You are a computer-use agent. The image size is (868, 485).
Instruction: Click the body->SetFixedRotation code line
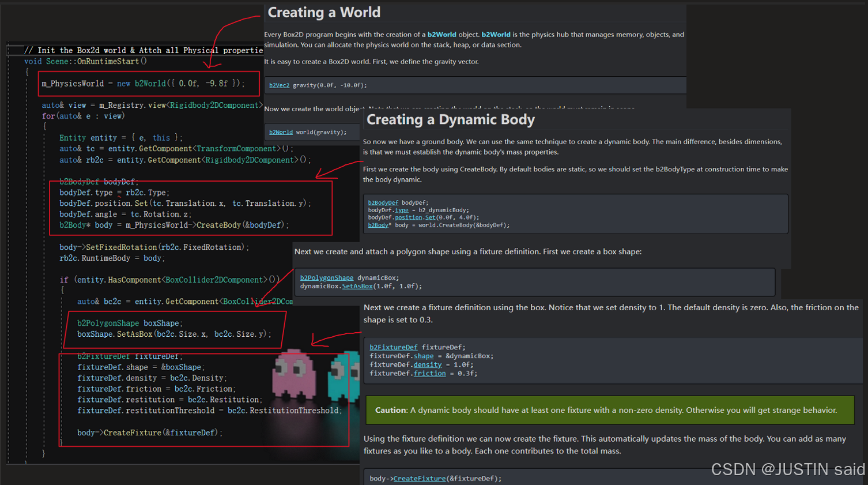154,247
